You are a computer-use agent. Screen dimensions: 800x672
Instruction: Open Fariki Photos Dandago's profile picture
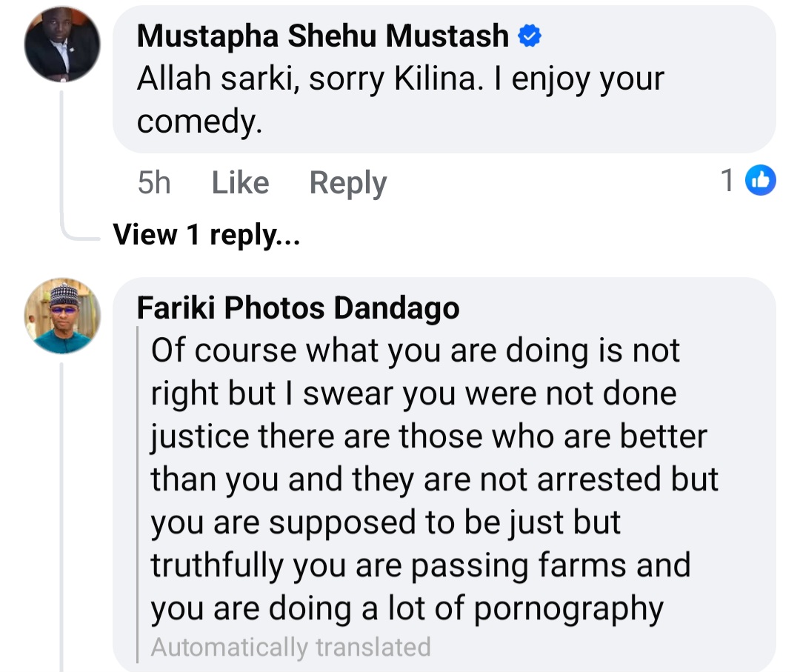(61, 316)
